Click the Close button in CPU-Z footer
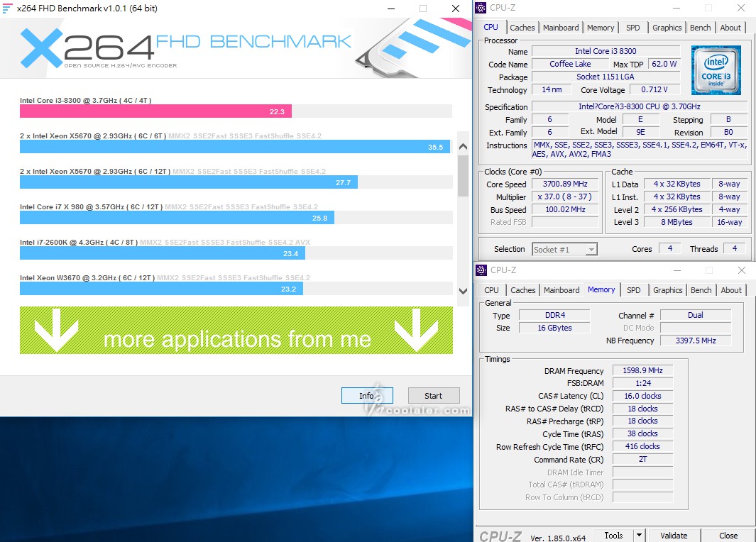Screen dimensions: 756x542 [x=728, y=535]
